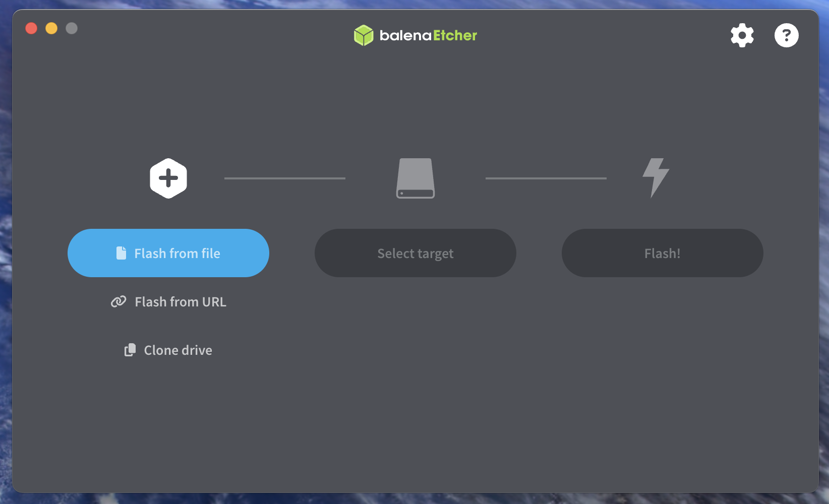Image resolution: width=829 pixels, height=504 pixels.
Task: Select Flash from URL option
Action: coord(168,302)
